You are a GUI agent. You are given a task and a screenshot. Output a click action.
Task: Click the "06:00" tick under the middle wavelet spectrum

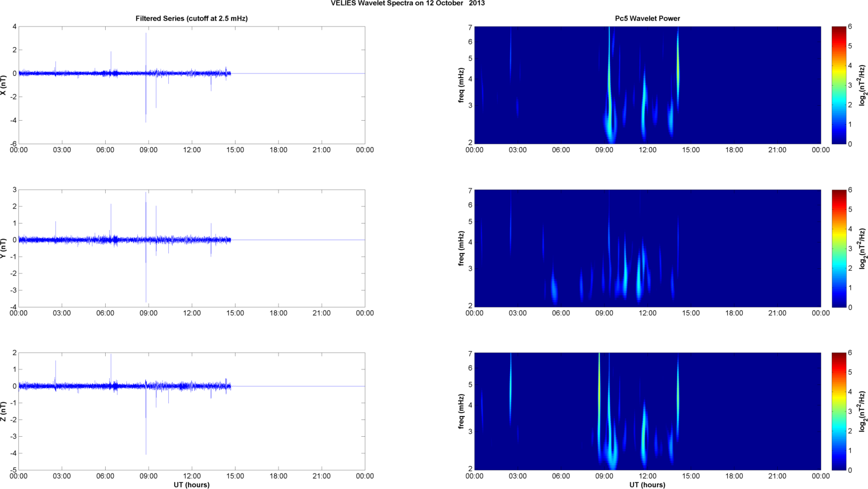pyautogui.click(x=561, y=313)
